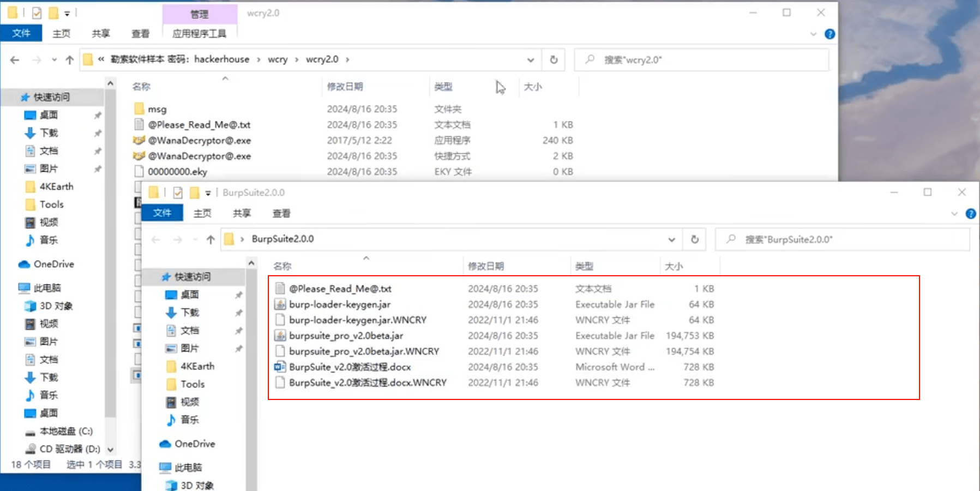Click search box in wcry2.0 window
The width and height of the screenshot is (980, 491).
702,60
